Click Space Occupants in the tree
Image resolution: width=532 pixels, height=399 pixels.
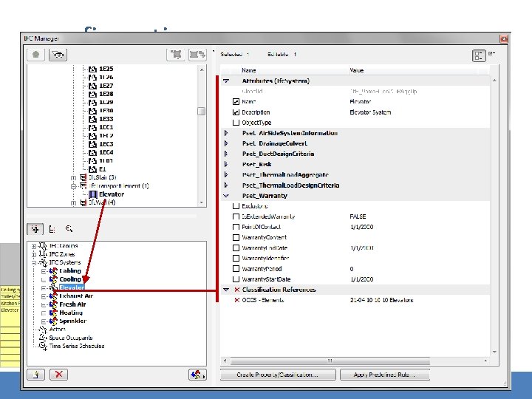71,338
